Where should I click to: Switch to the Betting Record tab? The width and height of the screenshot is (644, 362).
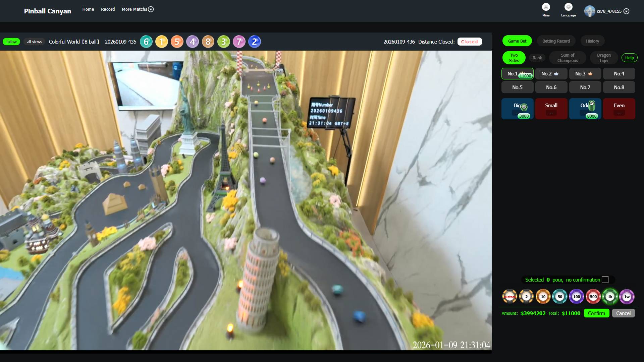(x=556, y=41)
